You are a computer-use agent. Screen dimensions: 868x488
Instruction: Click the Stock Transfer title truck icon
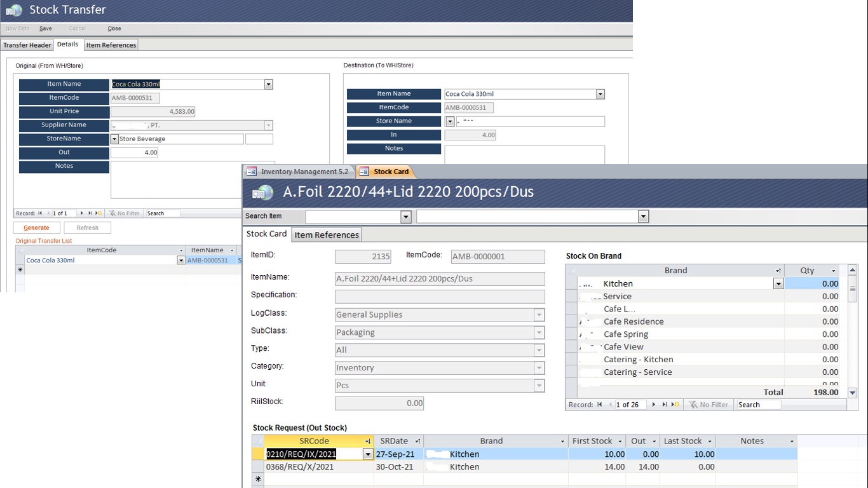14,11
